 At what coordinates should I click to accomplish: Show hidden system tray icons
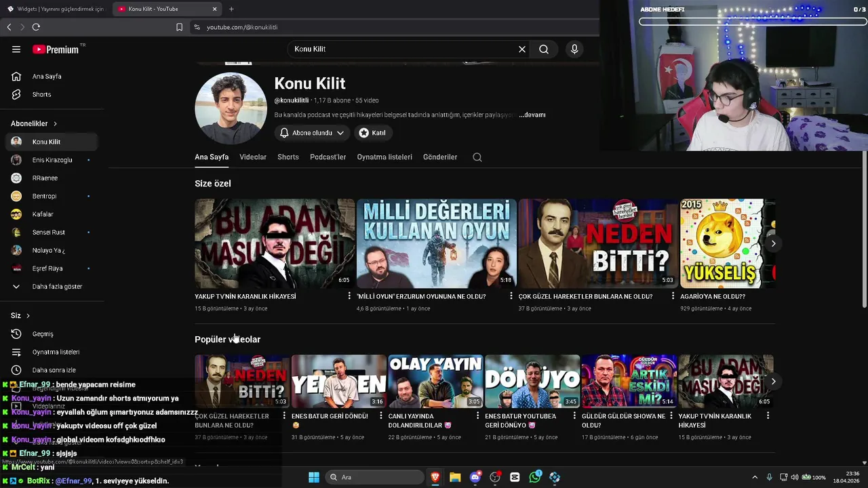click(755, 477)
